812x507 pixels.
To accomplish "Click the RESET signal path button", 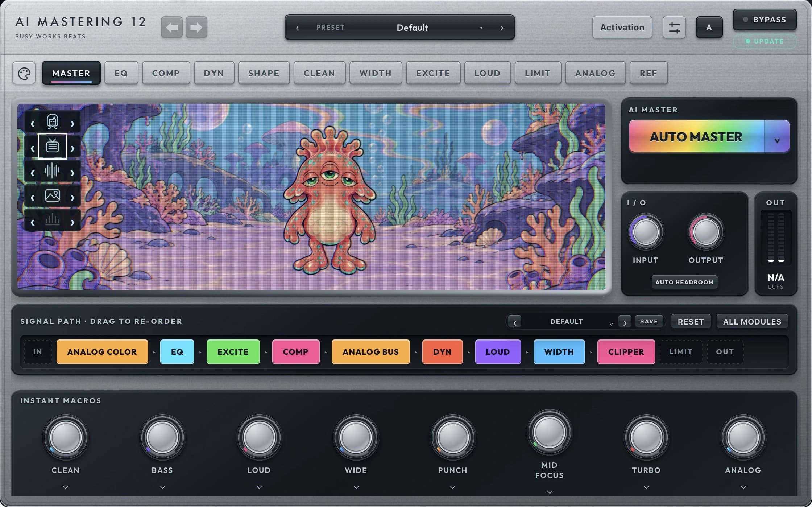I will click(x=691, y=322).
